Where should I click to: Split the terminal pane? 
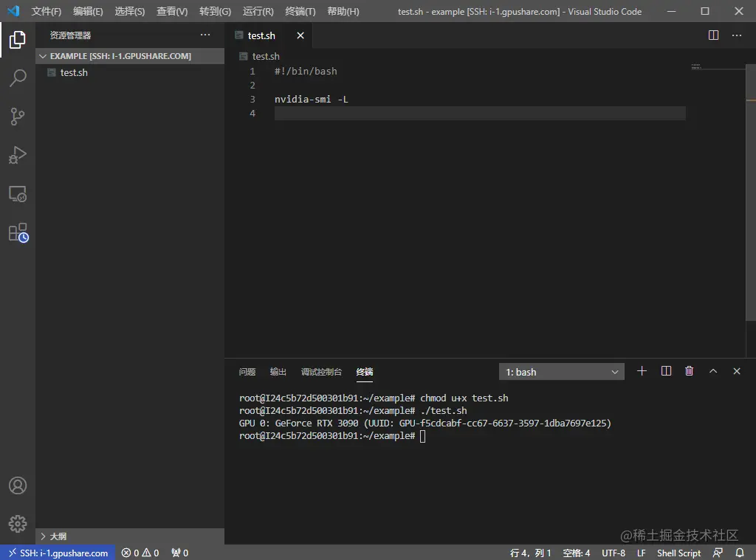pyautogui.click(x=666, y=371)
